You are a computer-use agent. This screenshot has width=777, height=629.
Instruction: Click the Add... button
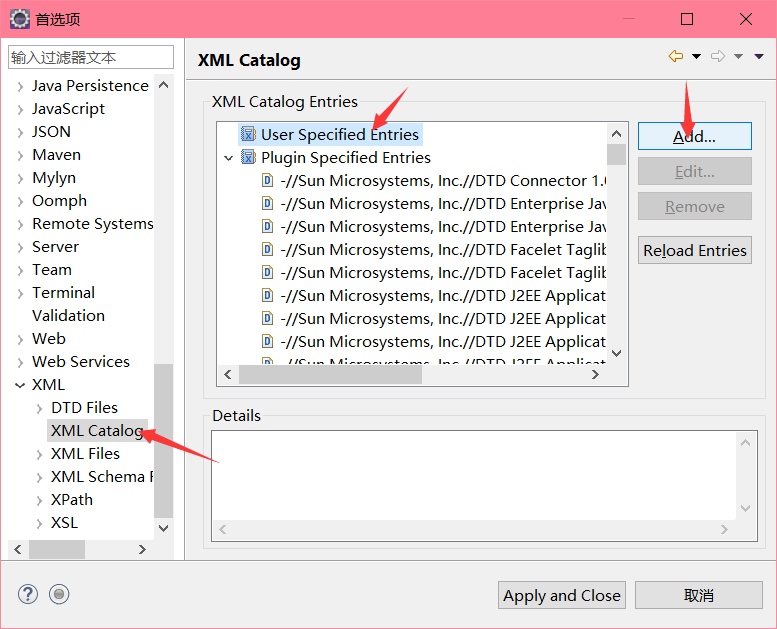(694, 136)
